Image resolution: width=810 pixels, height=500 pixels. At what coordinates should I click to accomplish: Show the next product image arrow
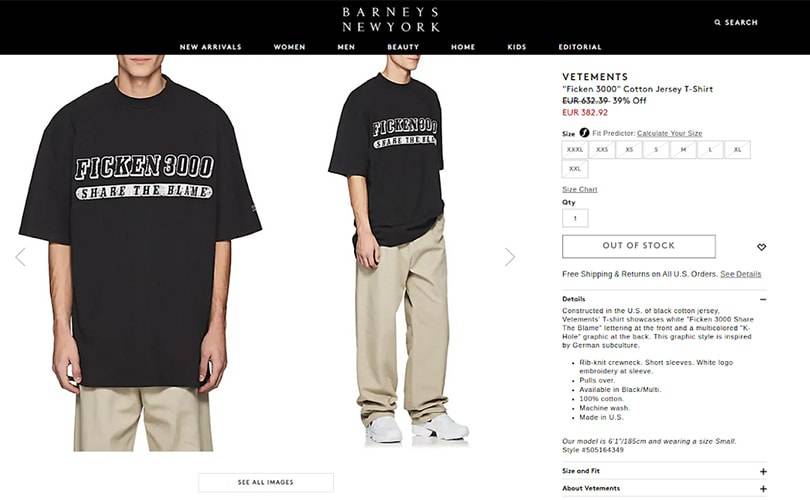510,257
